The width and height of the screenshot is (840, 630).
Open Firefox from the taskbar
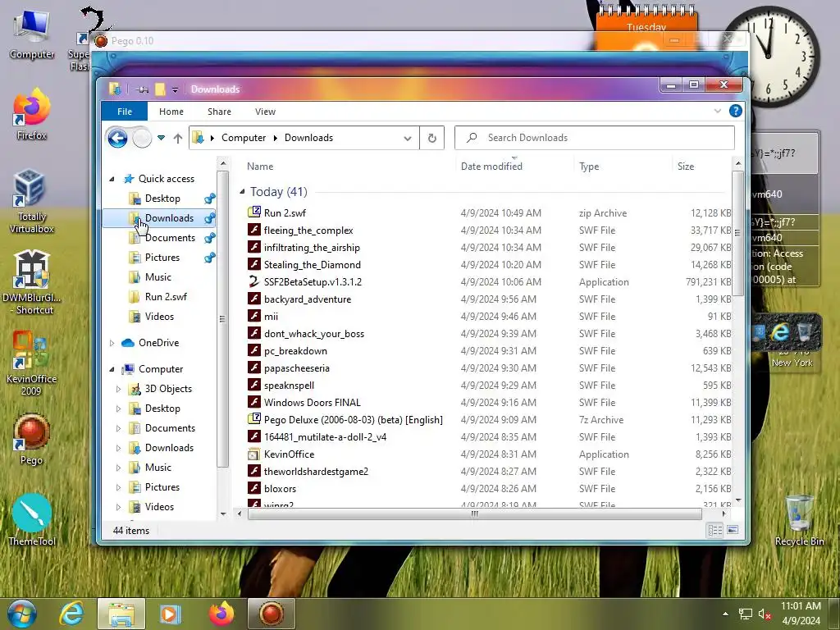221,614
